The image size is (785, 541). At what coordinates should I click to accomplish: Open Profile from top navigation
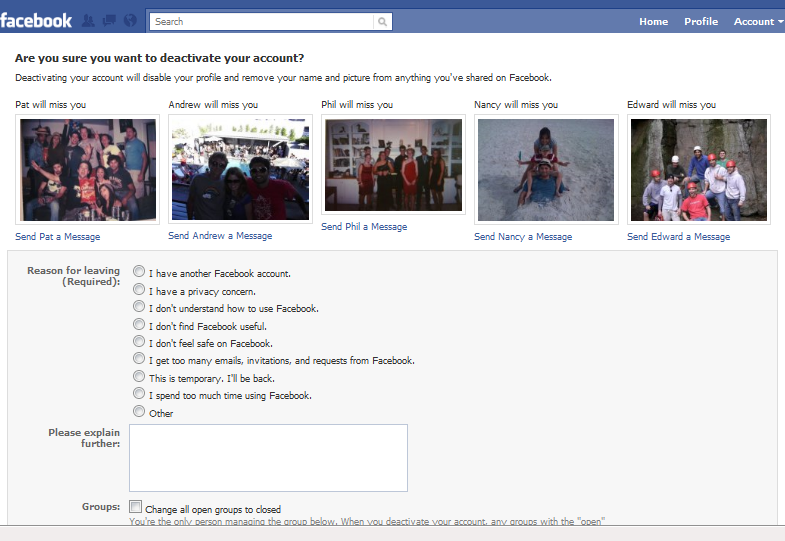(700, 21)
